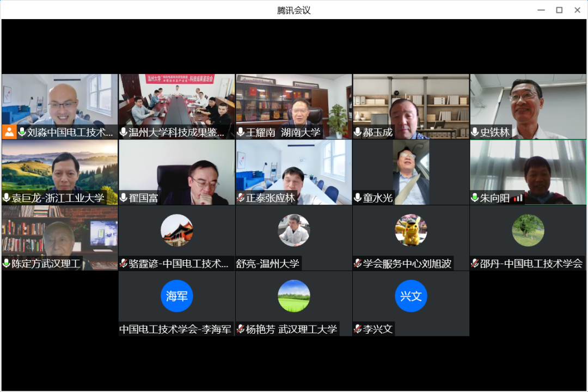Click the 史铁林 name label
The width and height of the screenshot is (588, 392).
(x=495, y=132)
